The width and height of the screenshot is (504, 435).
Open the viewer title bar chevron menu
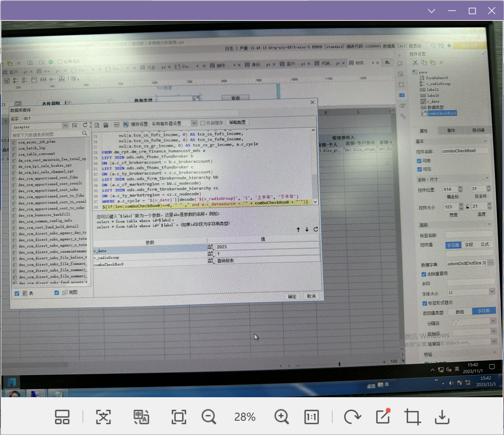(x=432, y=11)
